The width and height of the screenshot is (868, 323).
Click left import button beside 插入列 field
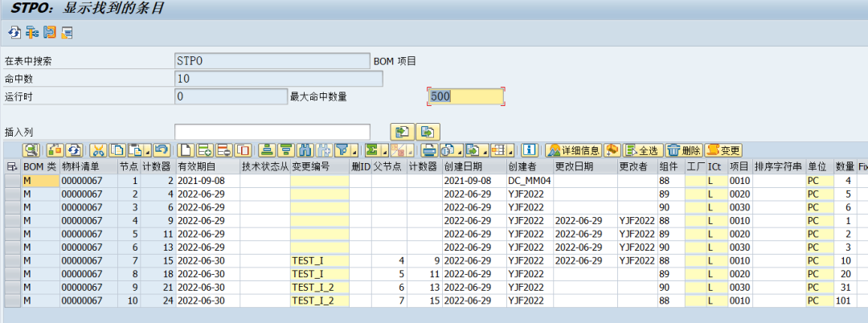tap(403, 132)
